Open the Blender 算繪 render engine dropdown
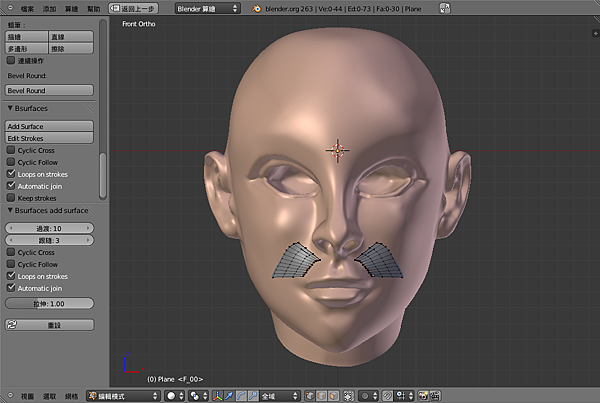Screen dimensions: 600x403 [207, 8]
